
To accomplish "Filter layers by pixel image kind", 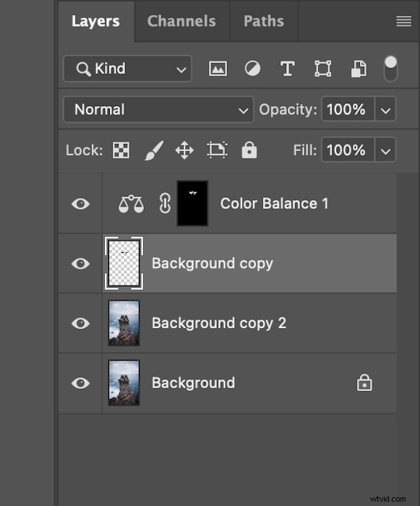I will (218, 69).
